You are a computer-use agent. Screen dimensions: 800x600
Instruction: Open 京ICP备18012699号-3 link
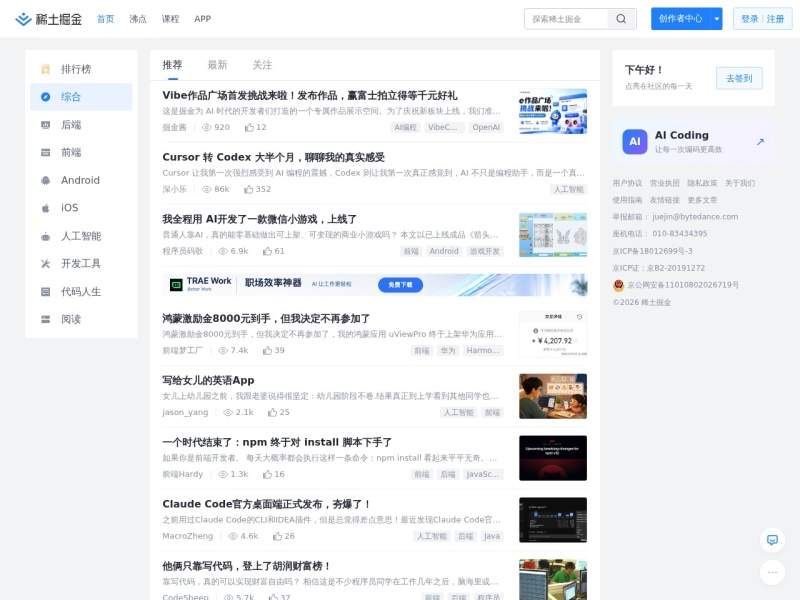(x=653, y=251)
